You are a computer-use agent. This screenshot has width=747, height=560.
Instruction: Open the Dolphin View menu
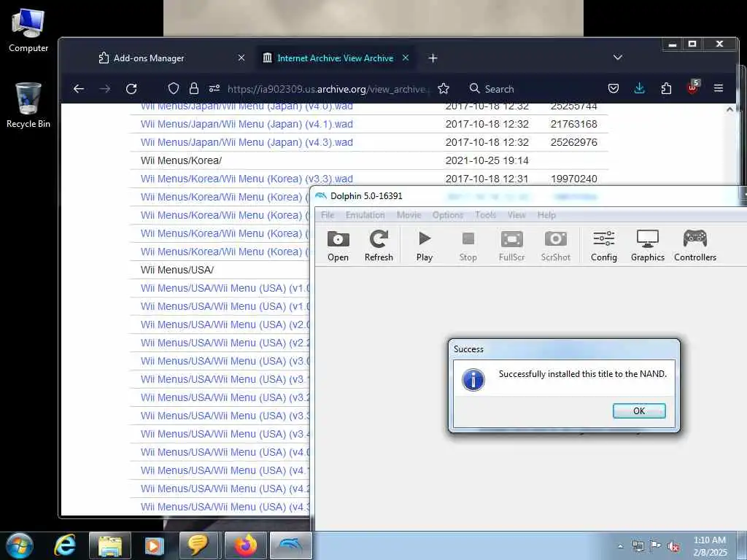pyautogui.click(x=516, y=215)
